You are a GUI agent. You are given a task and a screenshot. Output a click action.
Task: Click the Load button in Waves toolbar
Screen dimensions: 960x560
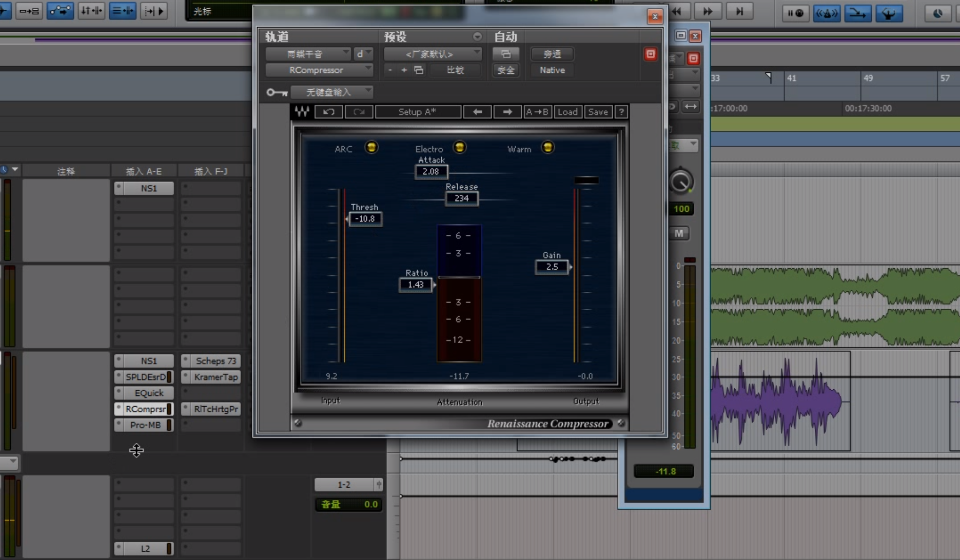click(x=567, y=112)
